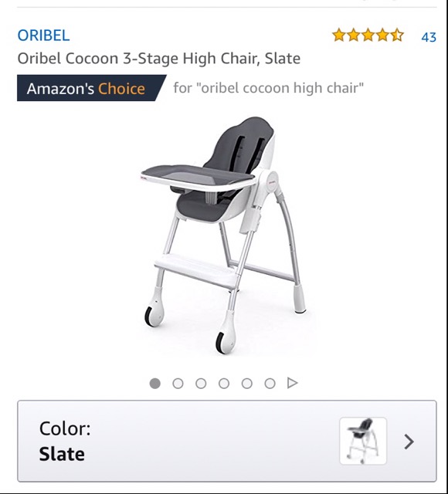Select the fifth image carousel dot

click(247, 384)
